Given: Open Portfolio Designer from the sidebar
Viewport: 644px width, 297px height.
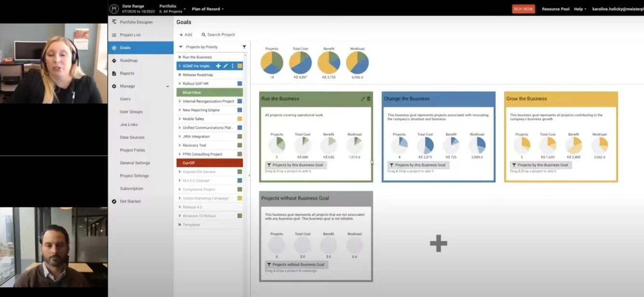Looking at the screenshot, I should [114, 22].
